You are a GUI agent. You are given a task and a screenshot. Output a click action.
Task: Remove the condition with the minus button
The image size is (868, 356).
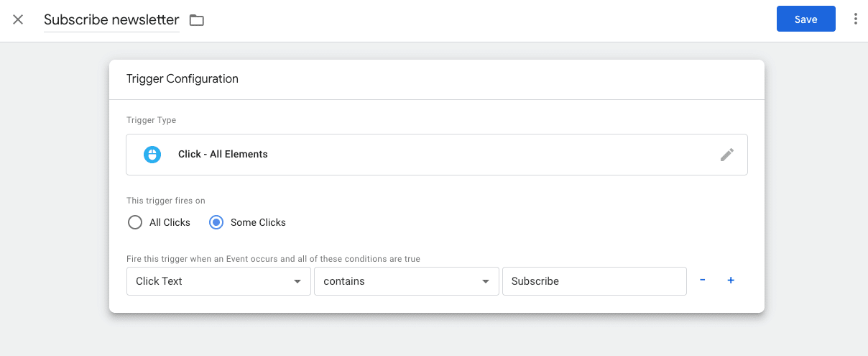tap(702, 280)
